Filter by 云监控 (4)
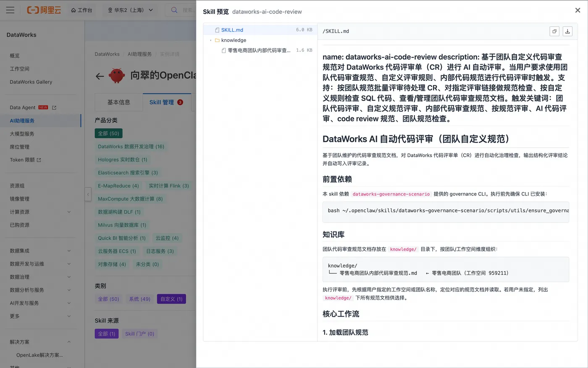The height and width of the screenshot is (368, 588). point(167,238)
